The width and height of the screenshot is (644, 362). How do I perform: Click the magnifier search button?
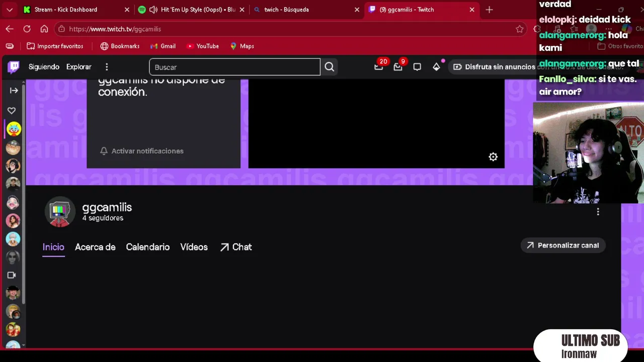pyautogui.click(x=330, y=67)
